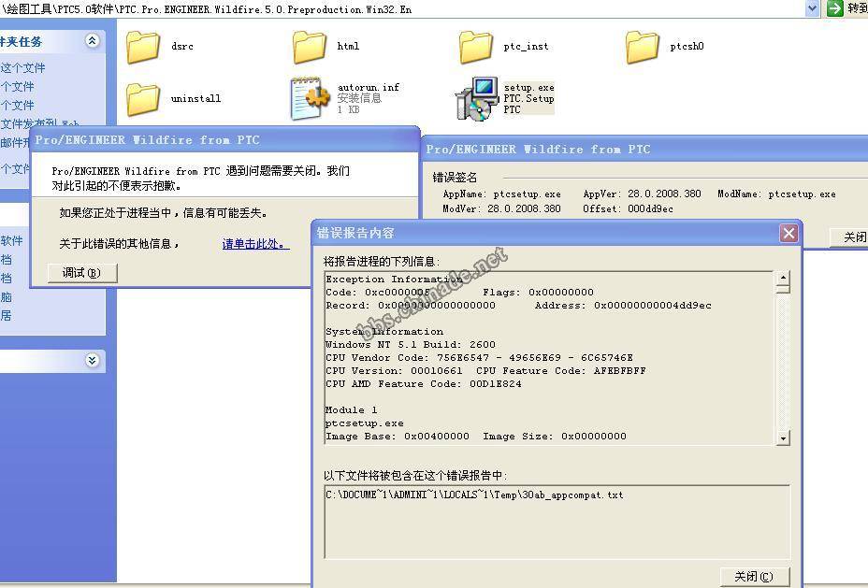Select the dsrc folder name label
The height and width of the screenshot is (588, 868).
182,47
